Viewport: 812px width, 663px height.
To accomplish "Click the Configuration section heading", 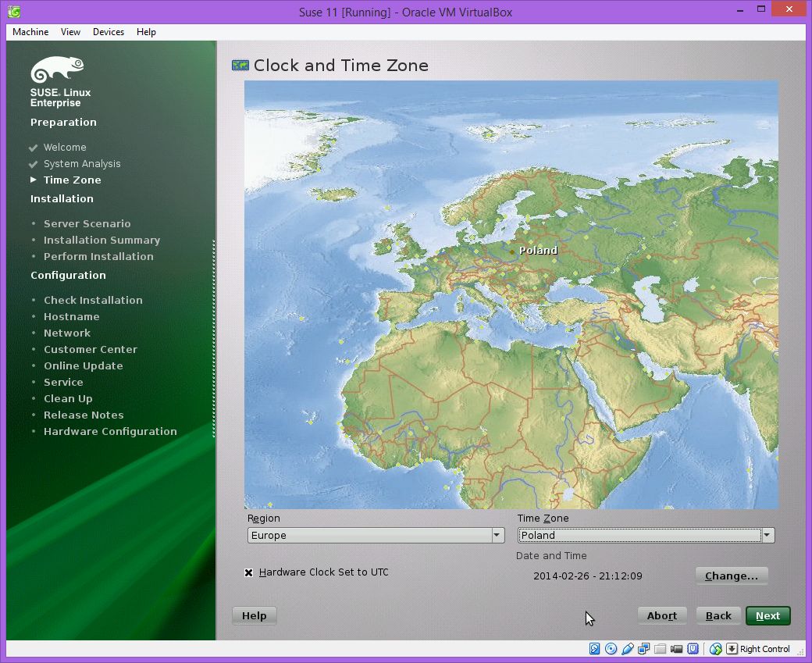I will coord(68,276).
